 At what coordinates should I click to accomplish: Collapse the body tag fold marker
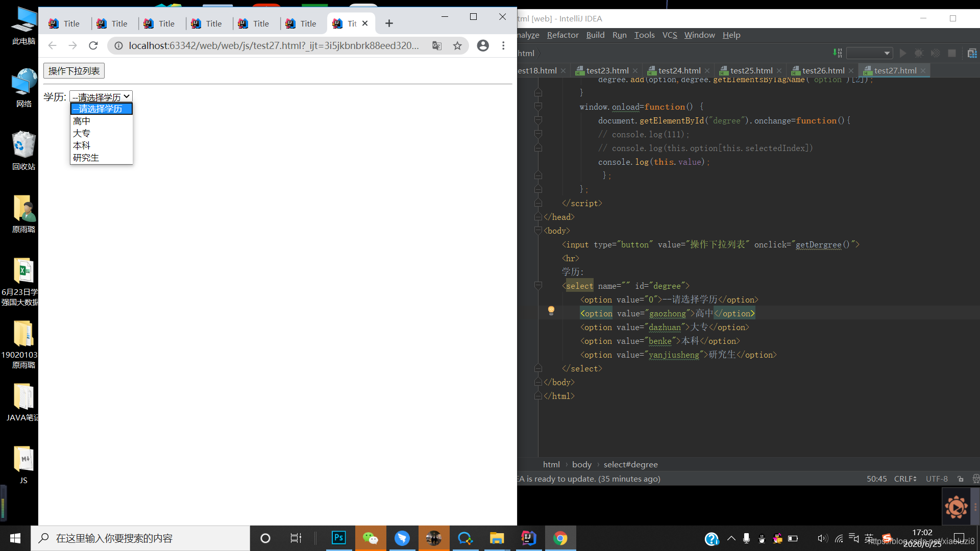click(538, 231)
